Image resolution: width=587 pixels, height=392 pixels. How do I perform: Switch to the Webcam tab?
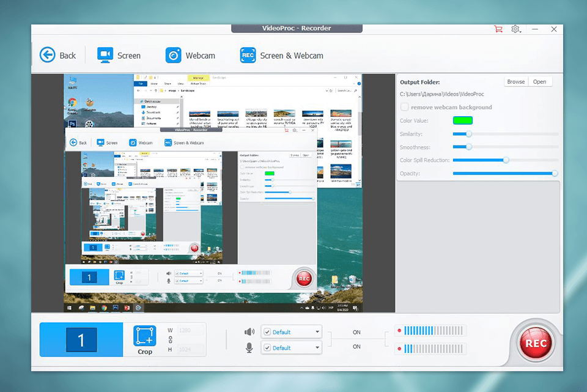pyautogui.click(x=190, y=55)
